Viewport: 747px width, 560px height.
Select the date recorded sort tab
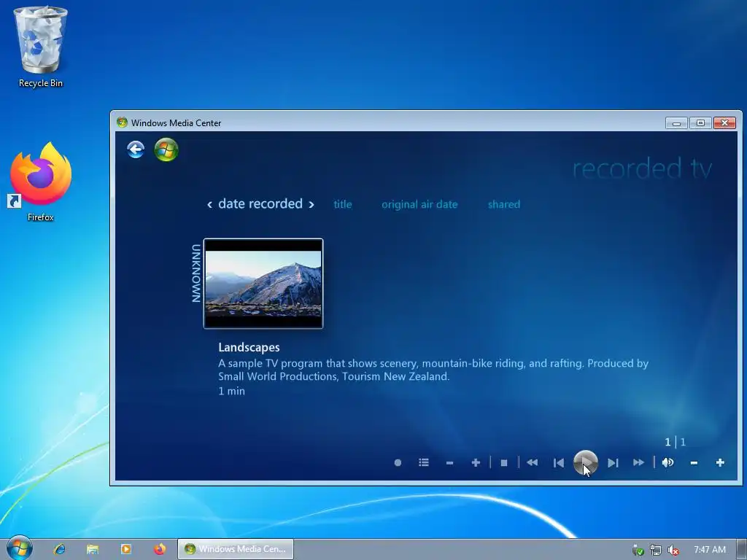click(x=260, y=204)
